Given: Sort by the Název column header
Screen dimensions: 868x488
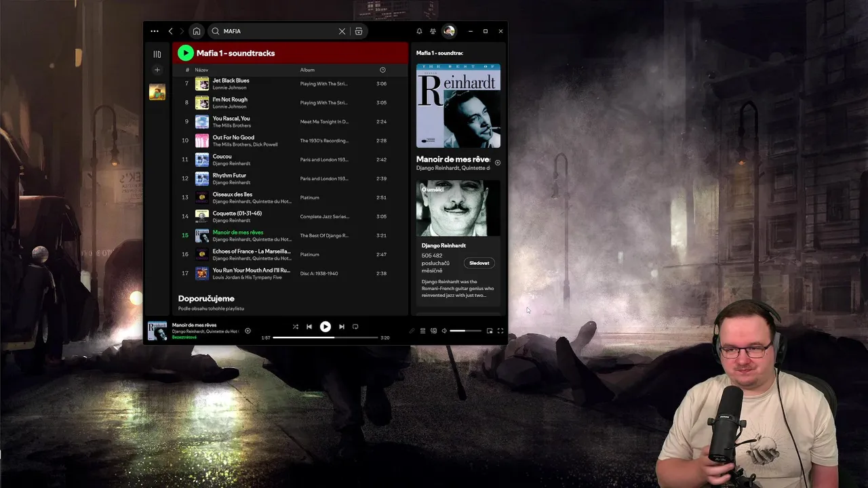Looking at the screenshot, I should click(x=201, y=70).
